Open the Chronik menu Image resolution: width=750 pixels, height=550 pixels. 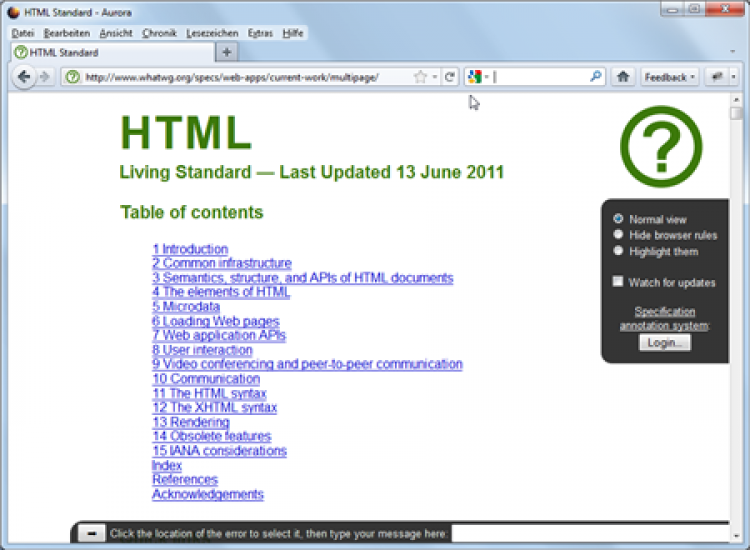pyautogui.click(x=159, y=33)
